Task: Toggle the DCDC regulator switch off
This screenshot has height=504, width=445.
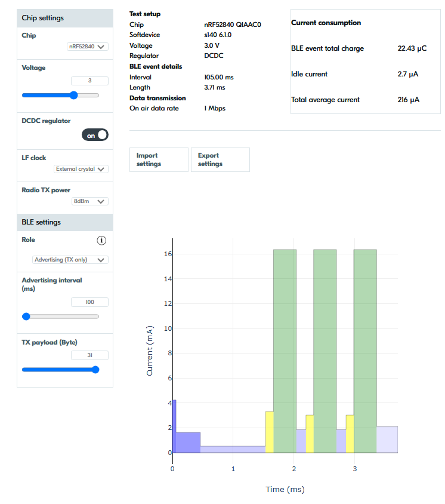Action: coord(95,135)
